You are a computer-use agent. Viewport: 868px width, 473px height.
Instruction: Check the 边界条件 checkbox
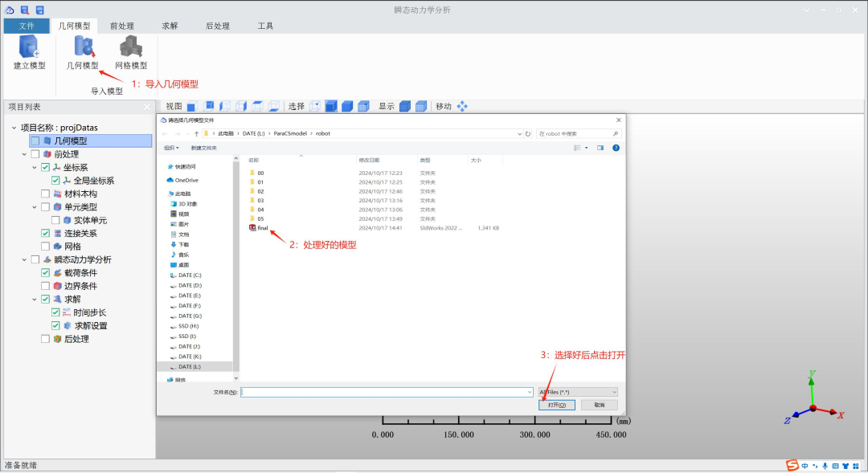pos(45,286)
